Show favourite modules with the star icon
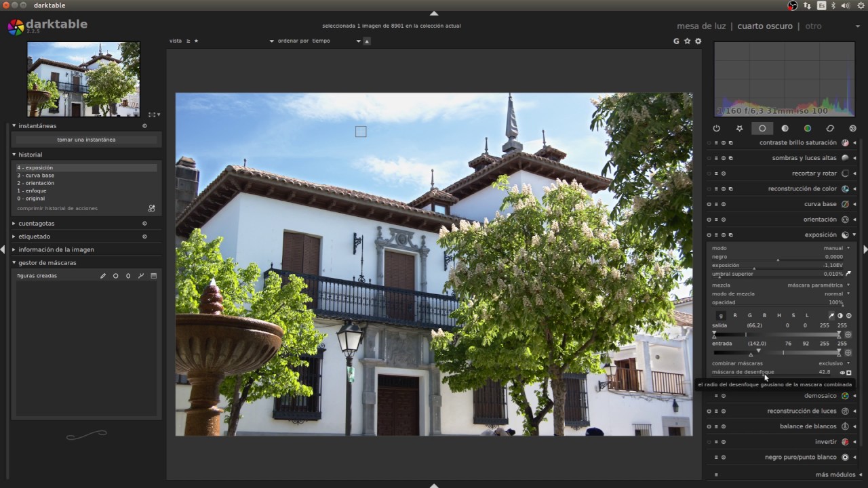This screenshot has height=488, width=868. click(x=739, y=128)
